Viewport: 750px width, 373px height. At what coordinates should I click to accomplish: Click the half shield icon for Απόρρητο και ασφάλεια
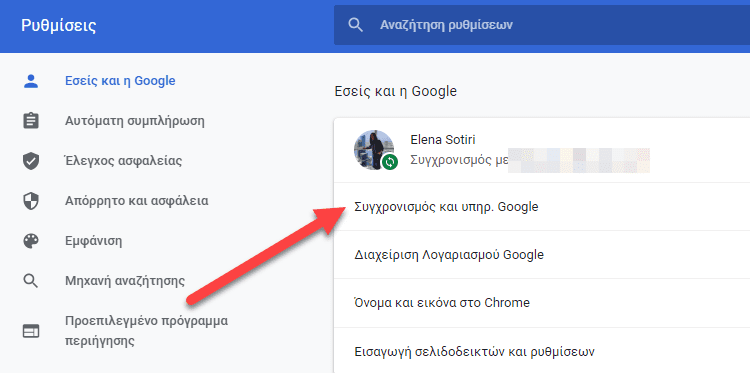pos(31,201)
